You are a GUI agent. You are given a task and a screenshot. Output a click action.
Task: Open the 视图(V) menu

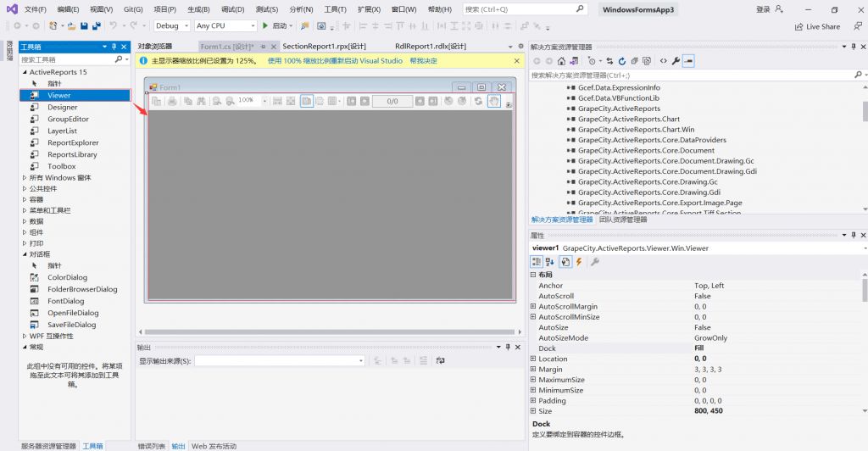102,9
